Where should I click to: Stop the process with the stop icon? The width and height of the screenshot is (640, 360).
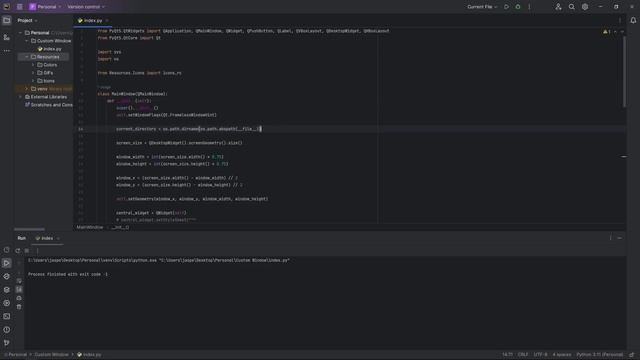(x=27, y=251)
